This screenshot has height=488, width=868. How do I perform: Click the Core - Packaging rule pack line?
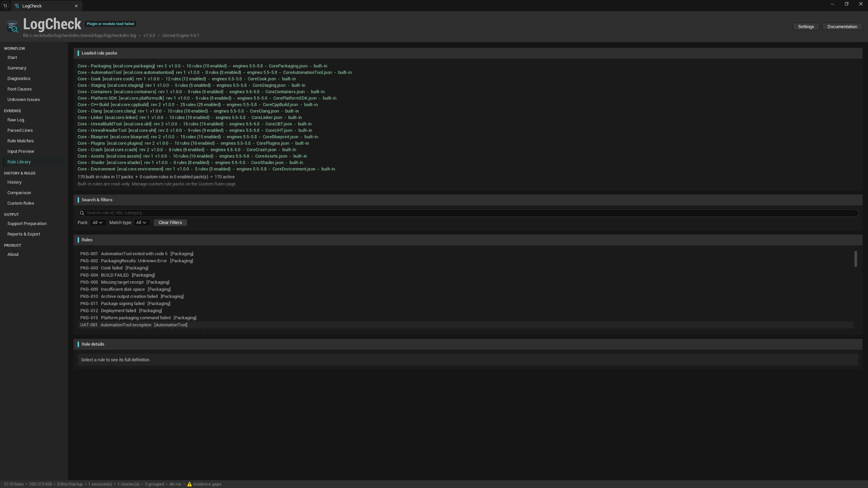(202, 66)
